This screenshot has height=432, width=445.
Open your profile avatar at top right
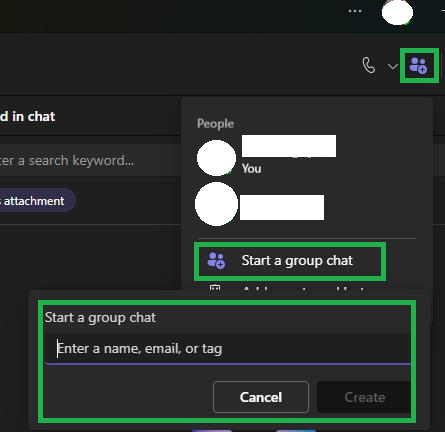coord(397,13)
